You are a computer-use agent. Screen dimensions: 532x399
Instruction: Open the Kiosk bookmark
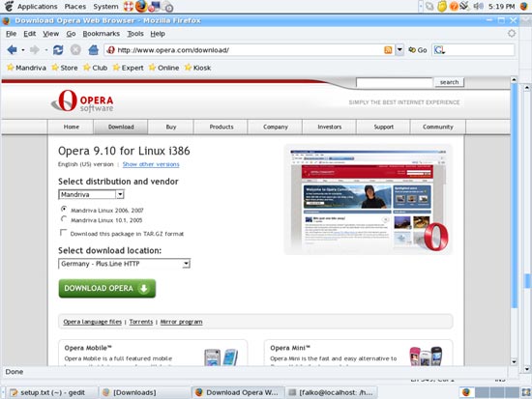click(197, 68)
